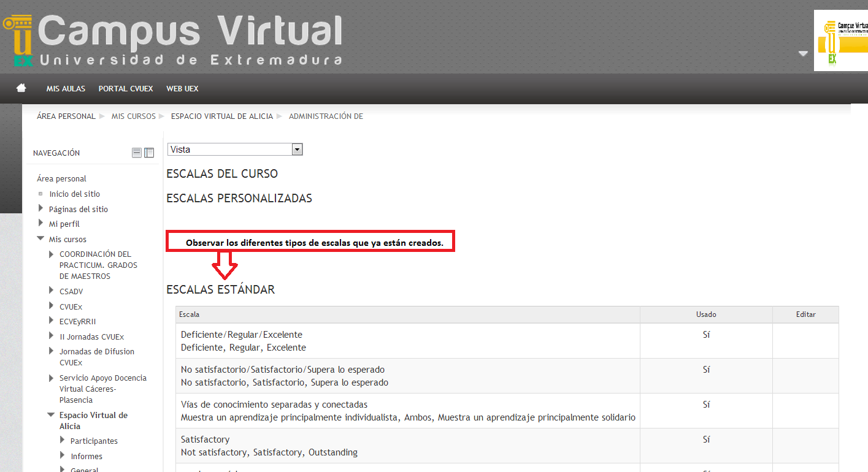868x472 pixels.
Task: Dock the Navegación block to the side
Action: [x=149, y=153]
